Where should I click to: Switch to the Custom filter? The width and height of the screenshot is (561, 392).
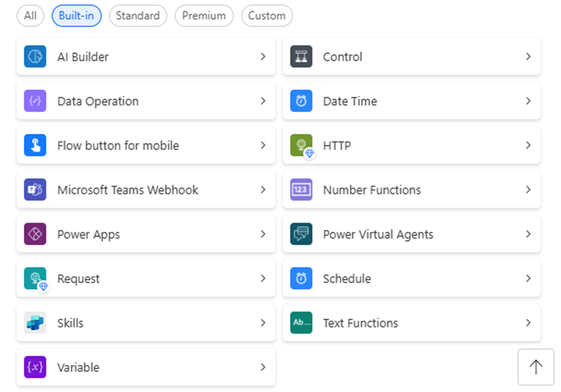pos(267,16)
